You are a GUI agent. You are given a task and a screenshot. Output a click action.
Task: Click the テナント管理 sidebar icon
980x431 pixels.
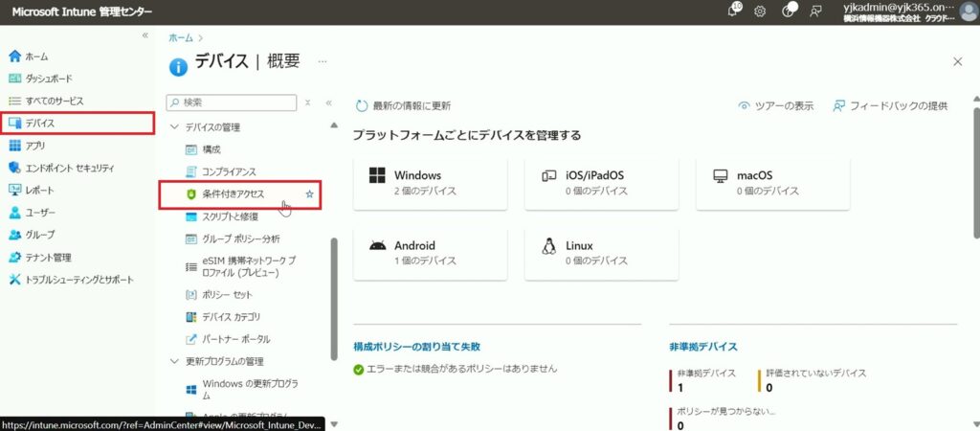point(15,257)
